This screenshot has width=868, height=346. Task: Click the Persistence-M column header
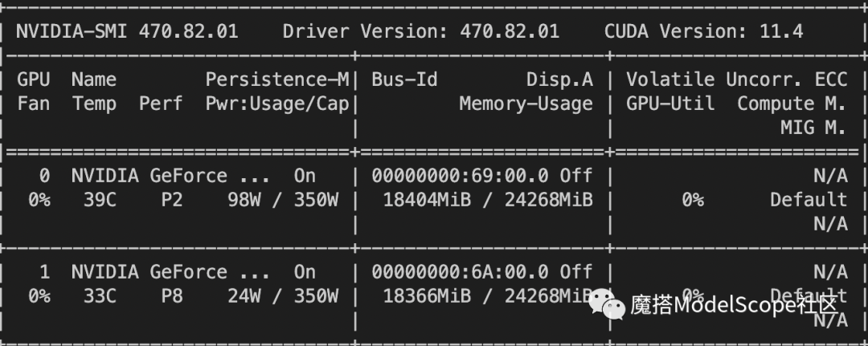[277, 79]
